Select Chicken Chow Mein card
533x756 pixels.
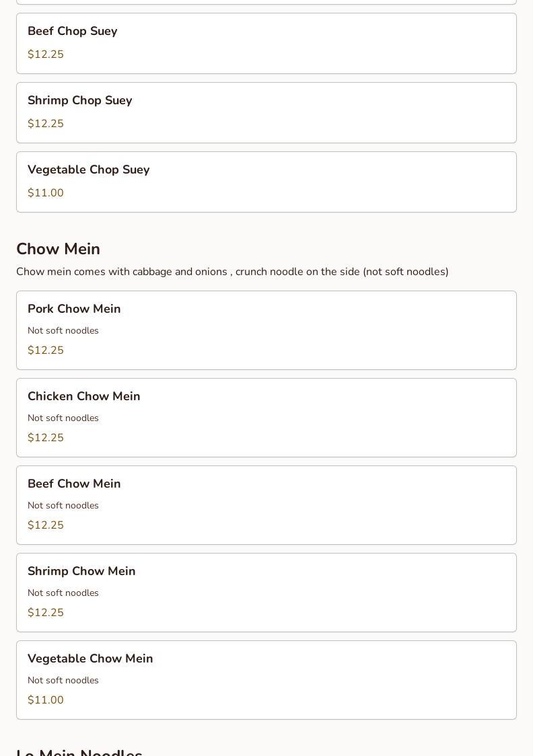[266, 418]
